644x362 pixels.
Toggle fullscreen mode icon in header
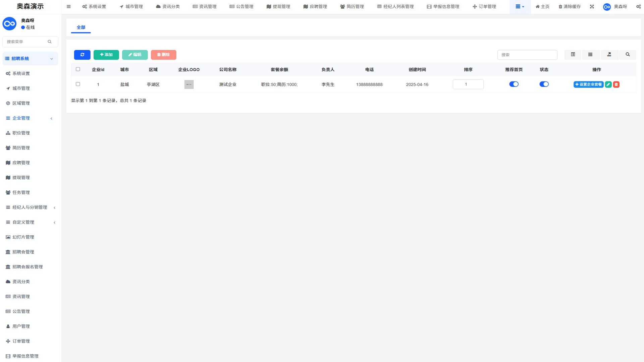pyautogui.click(x=592, y=7)
